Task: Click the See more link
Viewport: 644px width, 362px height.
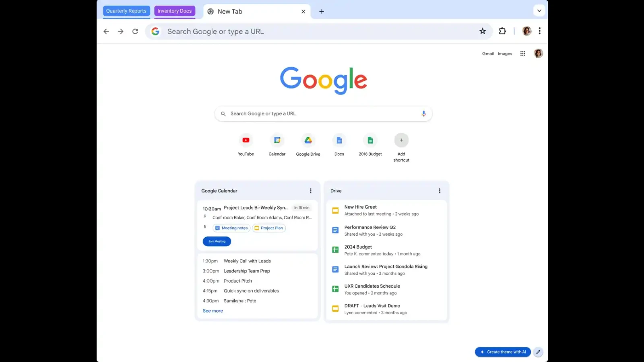Action: click(213, 311)
